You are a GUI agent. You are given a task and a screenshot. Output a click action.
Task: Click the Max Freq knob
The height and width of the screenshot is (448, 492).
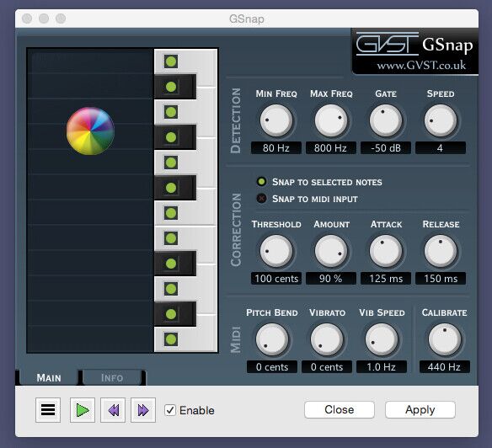331,120
